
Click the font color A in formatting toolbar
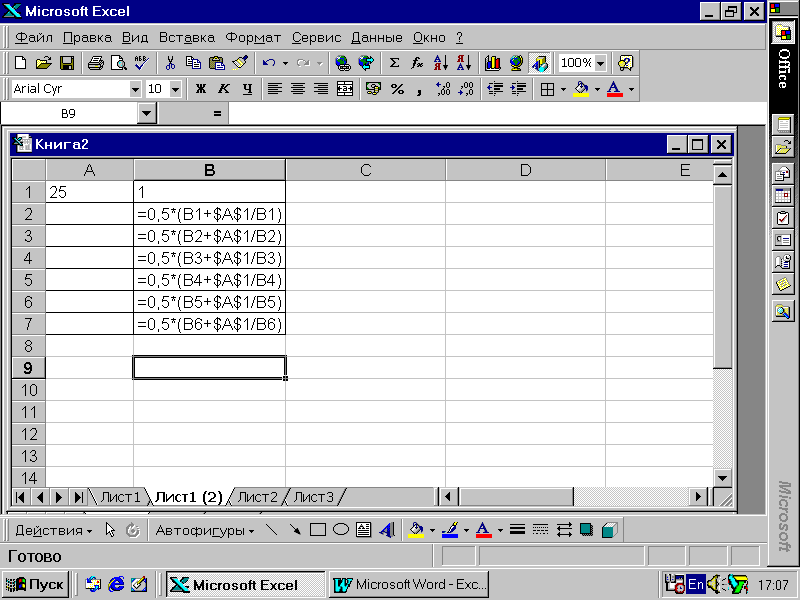(615, 89)
